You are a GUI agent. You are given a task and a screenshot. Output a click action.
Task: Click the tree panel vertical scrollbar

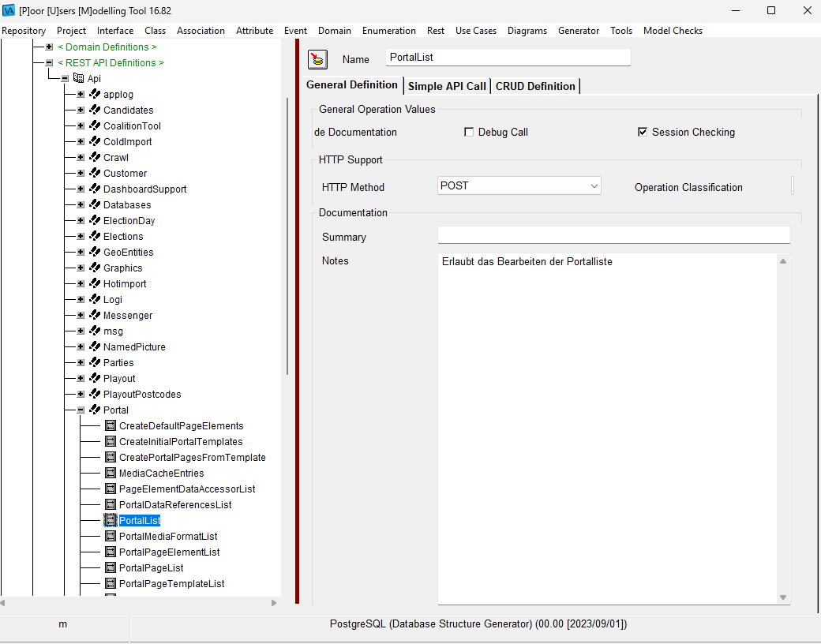pos(287,236)
